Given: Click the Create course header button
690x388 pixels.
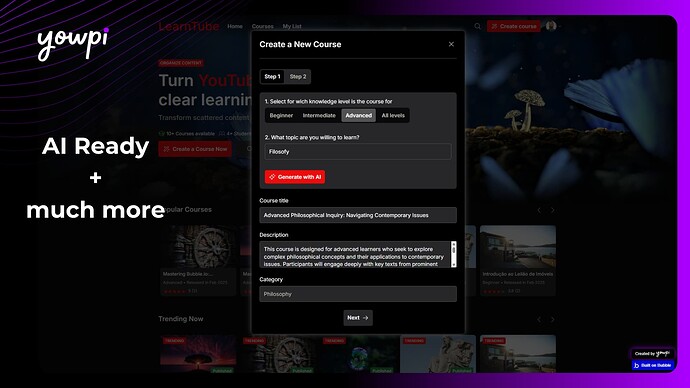Looking at the screenshot, I should (514, 26).
